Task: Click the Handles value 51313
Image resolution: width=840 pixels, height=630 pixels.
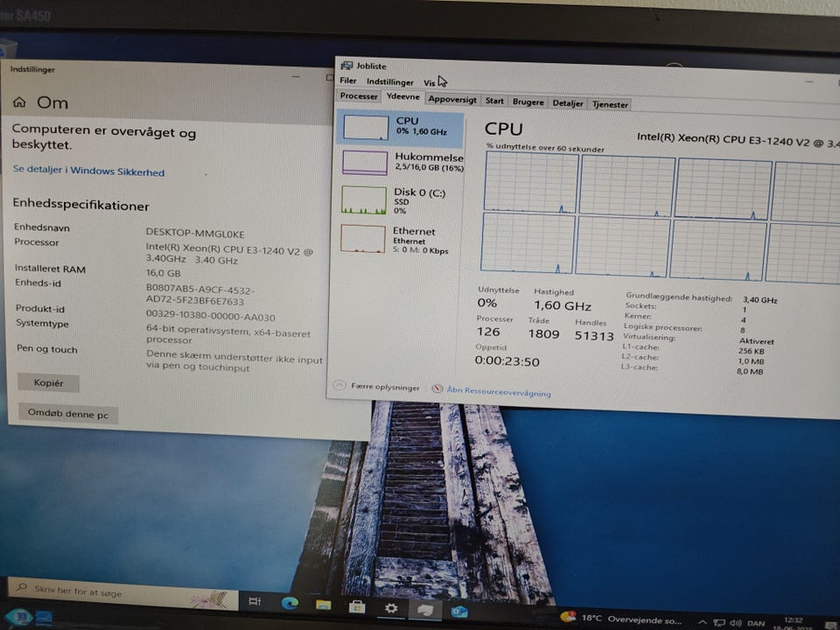Action: click(594, 336)
